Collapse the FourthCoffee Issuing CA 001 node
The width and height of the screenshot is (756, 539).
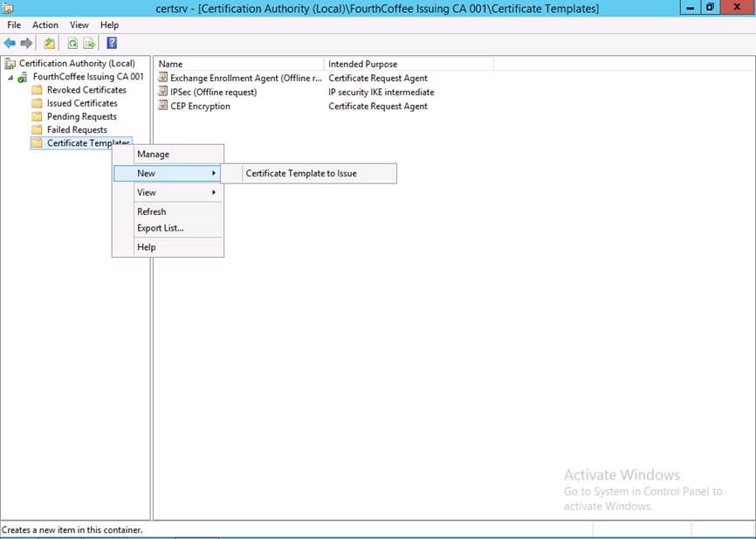(x=10, y=78)
